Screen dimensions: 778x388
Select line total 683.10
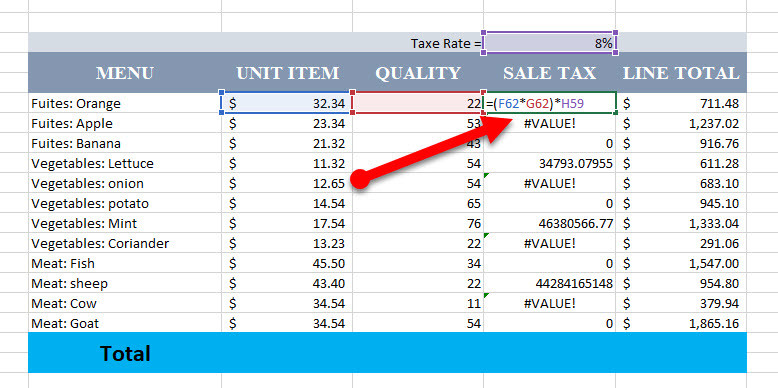point(681,183)
